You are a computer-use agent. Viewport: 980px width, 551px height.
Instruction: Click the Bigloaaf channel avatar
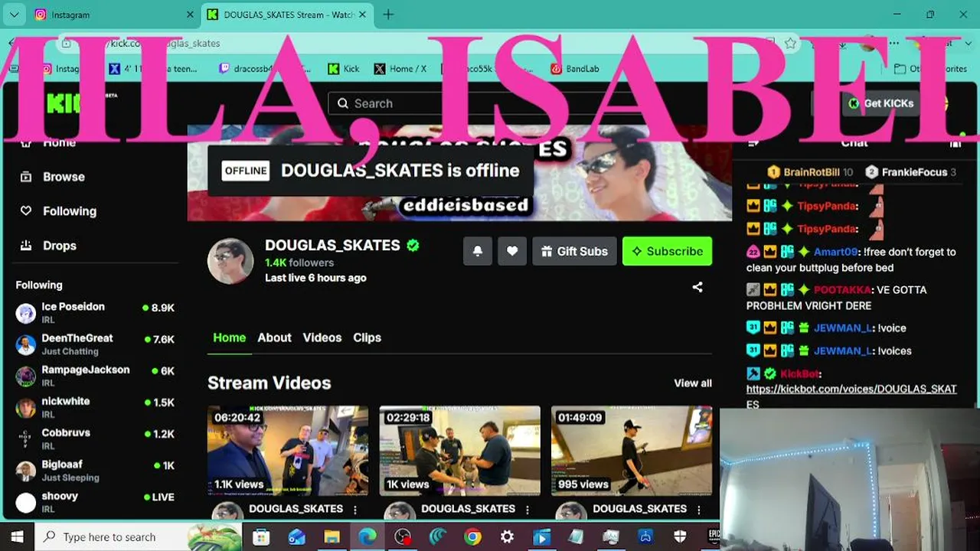(x=26, y=470)
